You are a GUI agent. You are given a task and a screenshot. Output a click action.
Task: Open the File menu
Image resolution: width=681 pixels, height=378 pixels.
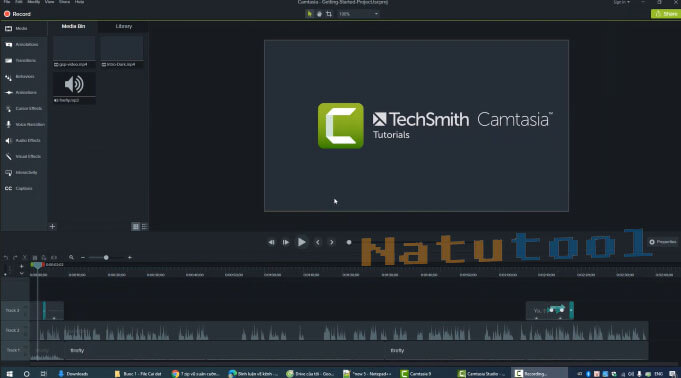7,2
